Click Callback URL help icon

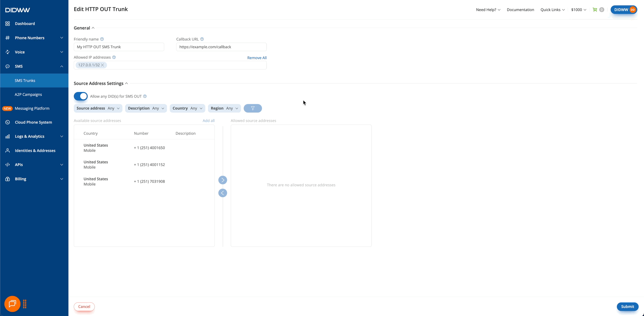(x=202, y=39)
